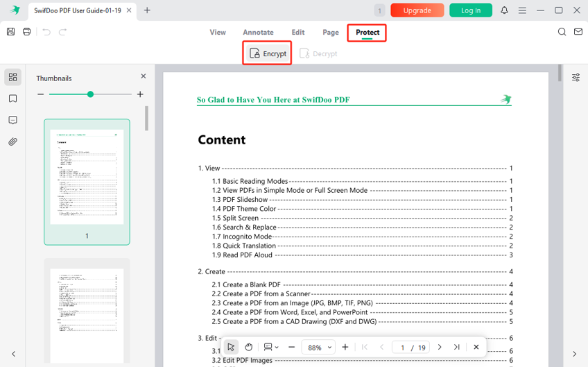Click the thumbnails panel scrollbar

click(x=146, y=118)
